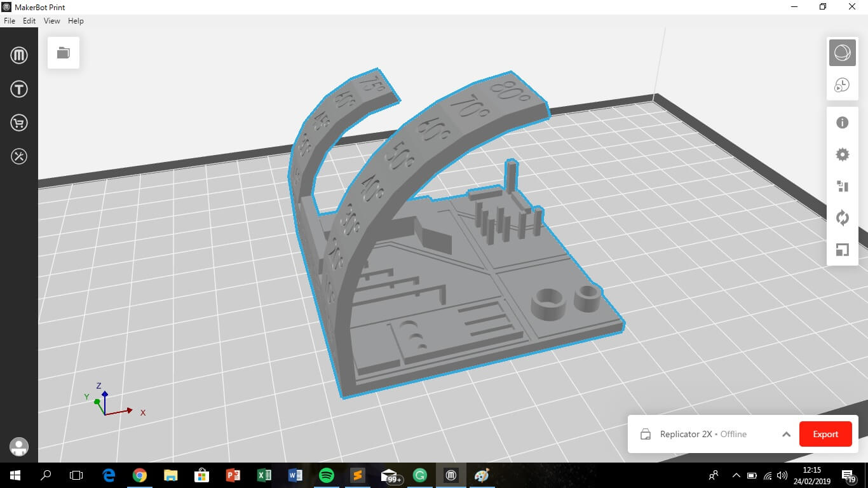Launch Excel from taskbar
The image size is (868, 488).
click(264, 475)
